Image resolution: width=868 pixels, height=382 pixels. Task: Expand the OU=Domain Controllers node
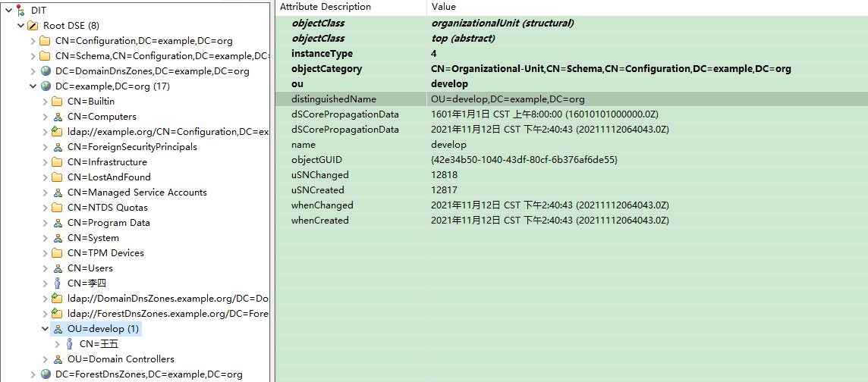[x=44, y=359]
